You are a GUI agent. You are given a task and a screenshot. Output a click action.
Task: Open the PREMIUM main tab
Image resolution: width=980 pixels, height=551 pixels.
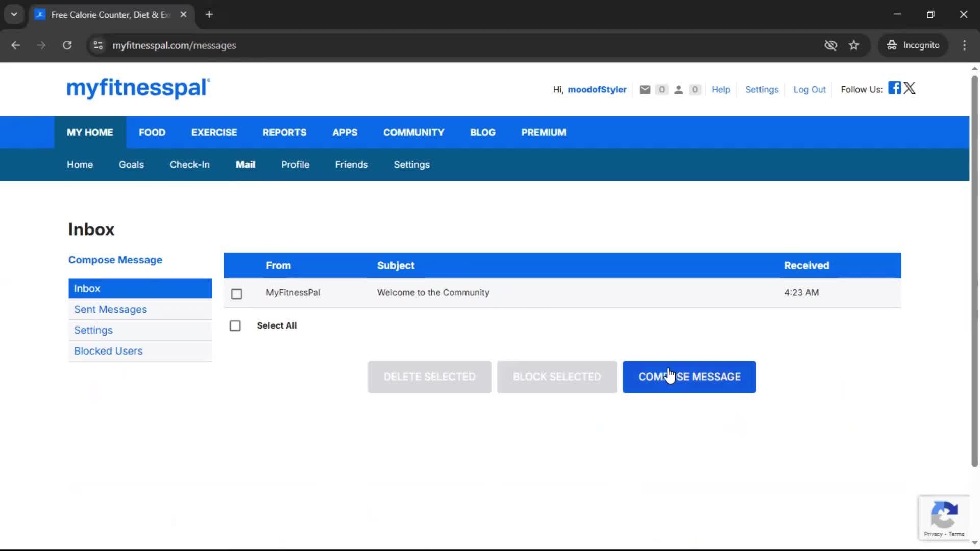point(544,132)
